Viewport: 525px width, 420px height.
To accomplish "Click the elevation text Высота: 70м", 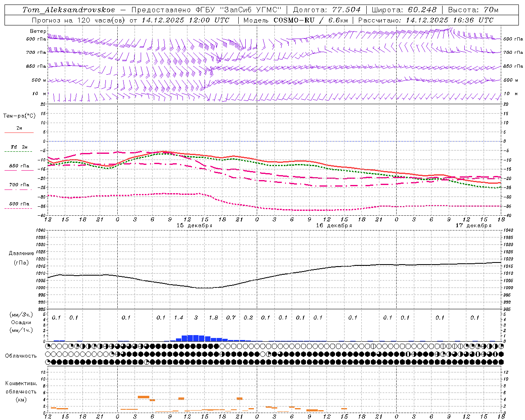I will (x=473, y=10).
